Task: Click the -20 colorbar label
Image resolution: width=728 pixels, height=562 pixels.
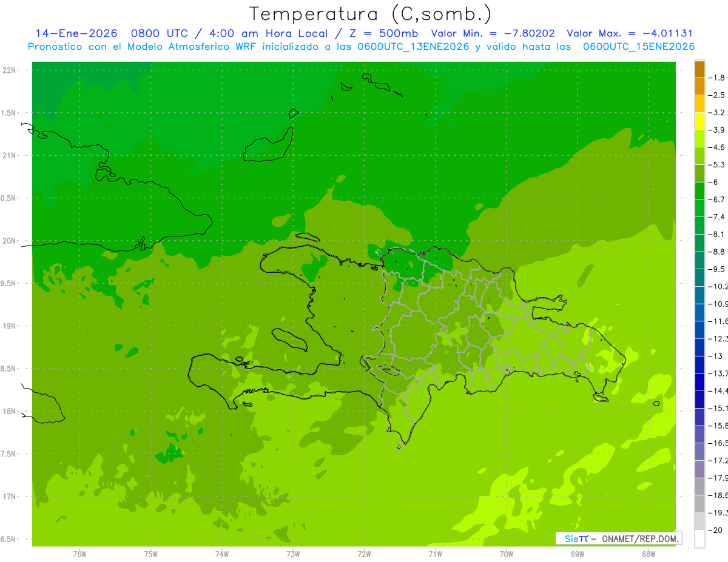Action: (x=716, y=530)
